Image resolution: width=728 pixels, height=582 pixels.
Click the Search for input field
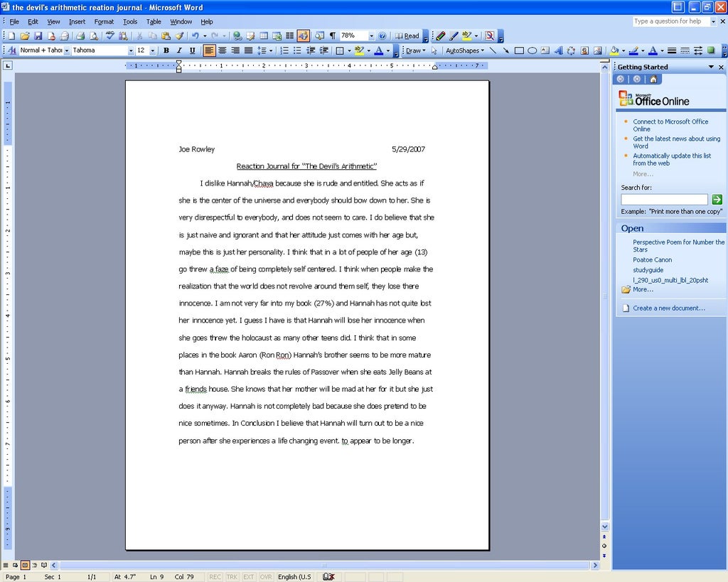(663, 198)
